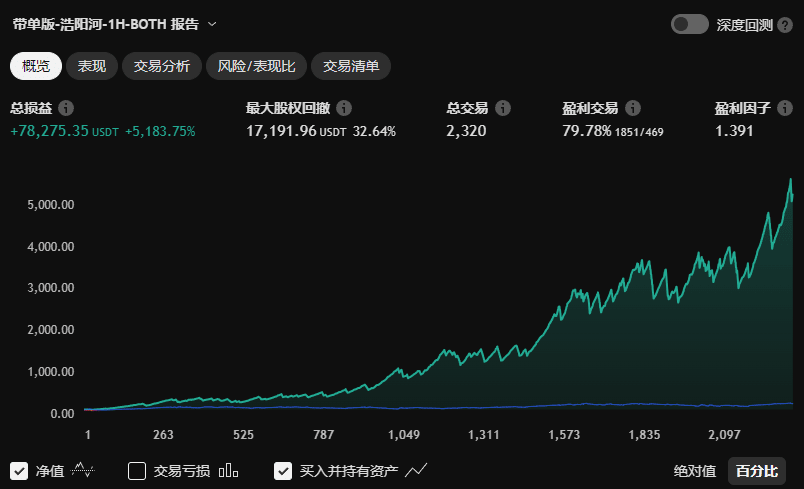Image resolution: width=804 pixels, height=489 pixels.
Task: Click the equity line icon next to 净值
Action: [x=83, y=470]
